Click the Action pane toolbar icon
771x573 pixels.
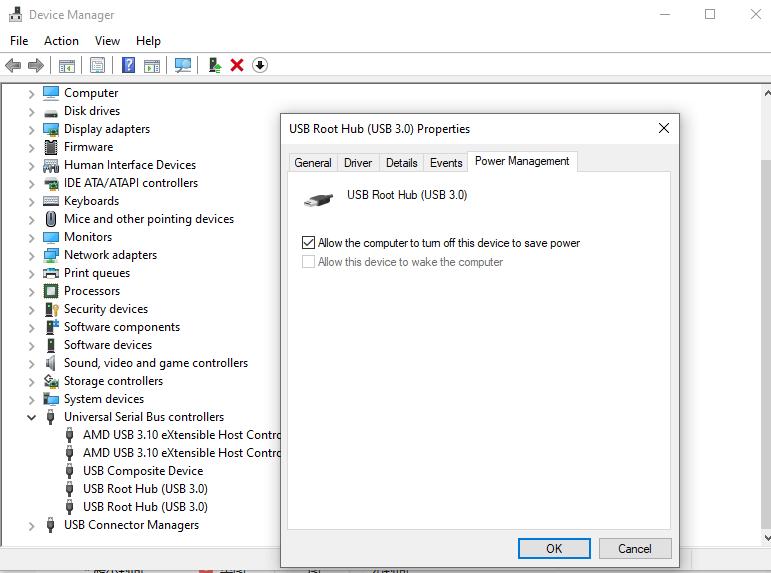152,65
